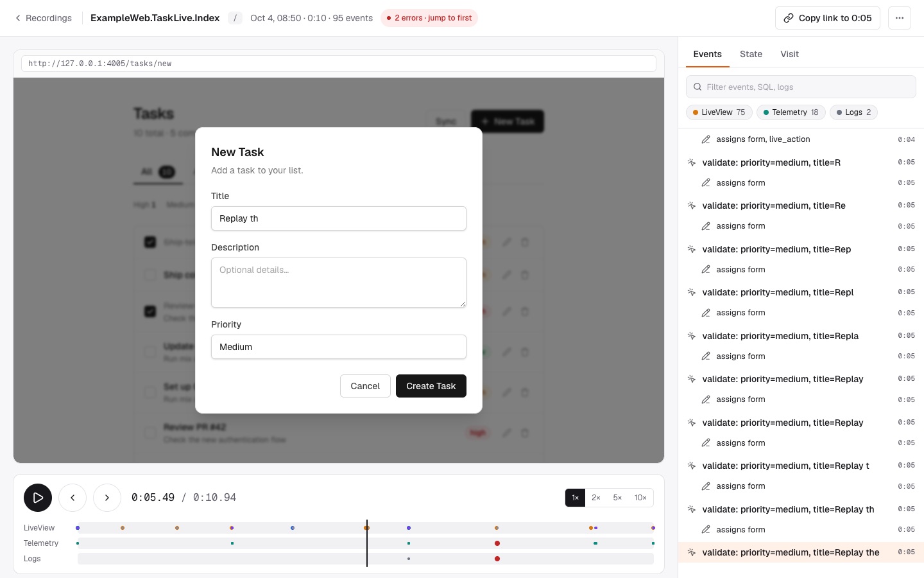Go back to Recordings list
Viewport: 924px width, 578px height.
[43, 18]
